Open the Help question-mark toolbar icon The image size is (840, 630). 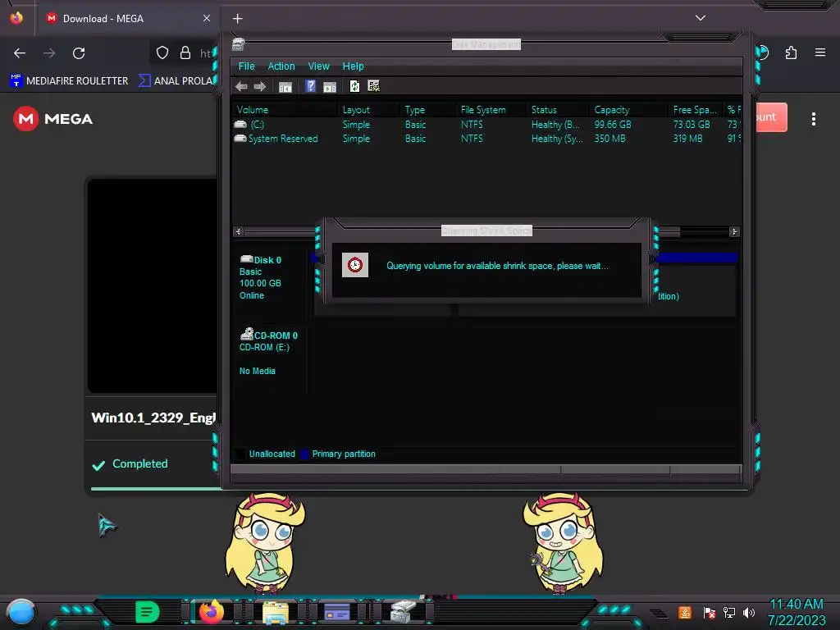point(310,86)
